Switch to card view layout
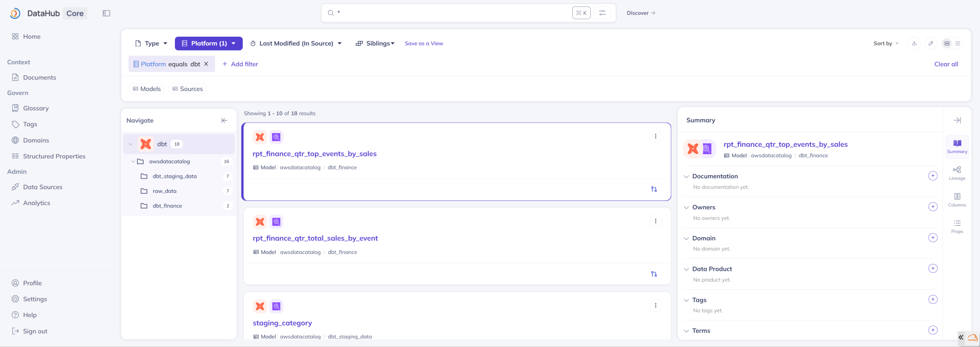The image size is (980, 347). 947,44
